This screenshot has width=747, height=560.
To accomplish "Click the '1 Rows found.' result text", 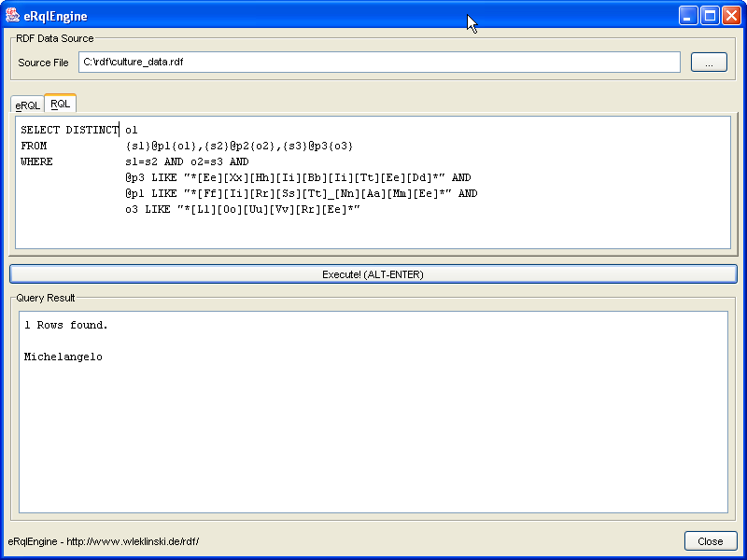I will click(x=66, y=326).
